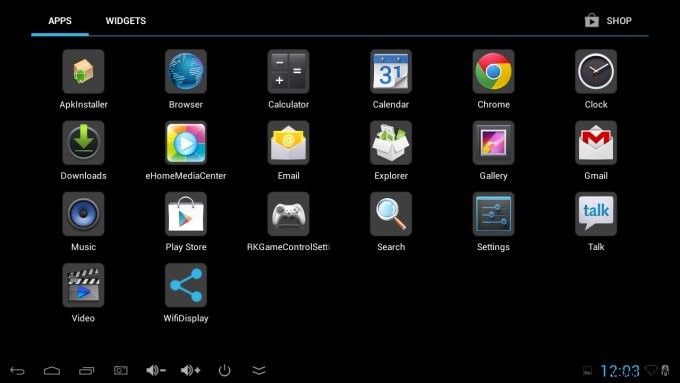Open the Recent apps button
The height and width of the screenshot is (383, 680).
pos(86,370)
